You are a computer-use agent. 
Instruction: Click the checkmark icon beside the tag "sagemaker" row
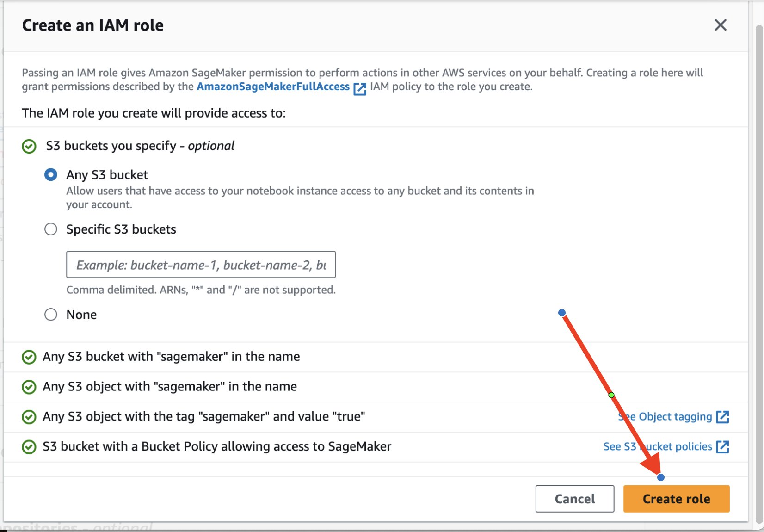[29, 417]
